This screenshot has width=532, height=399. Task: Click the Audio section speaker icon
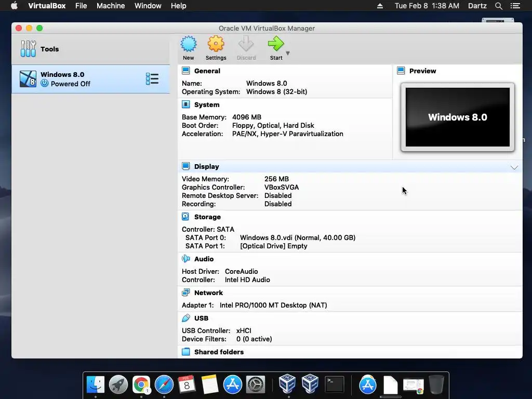(185, 259)
